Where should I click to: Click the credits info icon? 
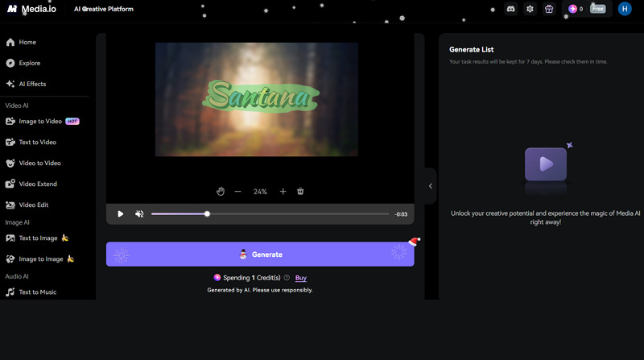(287, 278)
